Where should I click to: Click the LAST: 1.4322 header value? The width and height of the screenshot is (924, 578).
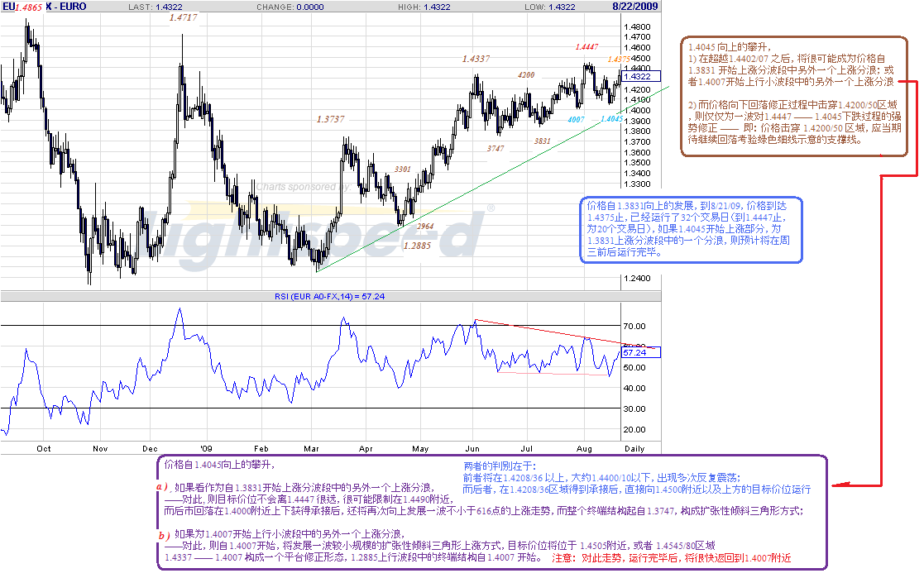[156, 7]
